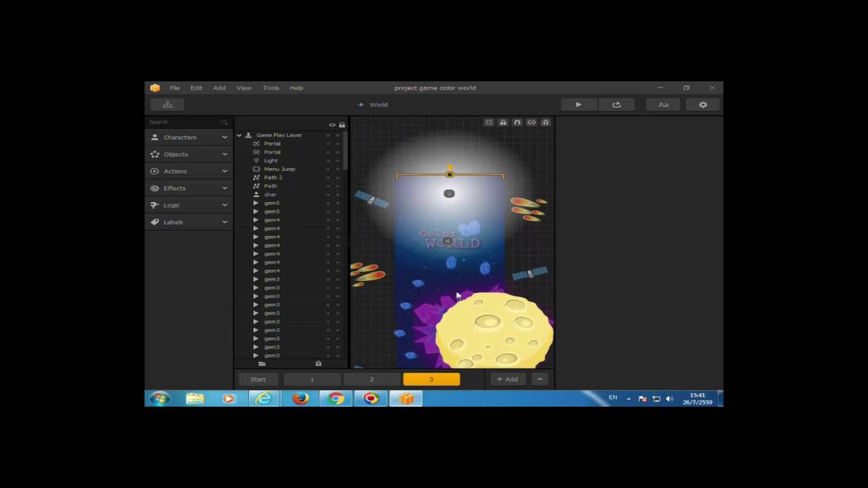Toggle visibility of Game Play Layer

click(328, 135)
